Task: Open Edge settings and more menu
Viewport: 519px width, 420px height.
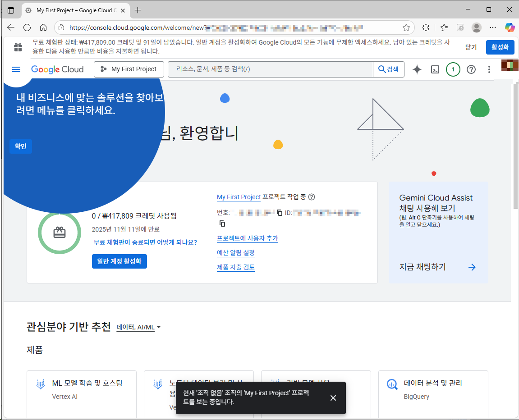Action: click(x=493, y=27)
